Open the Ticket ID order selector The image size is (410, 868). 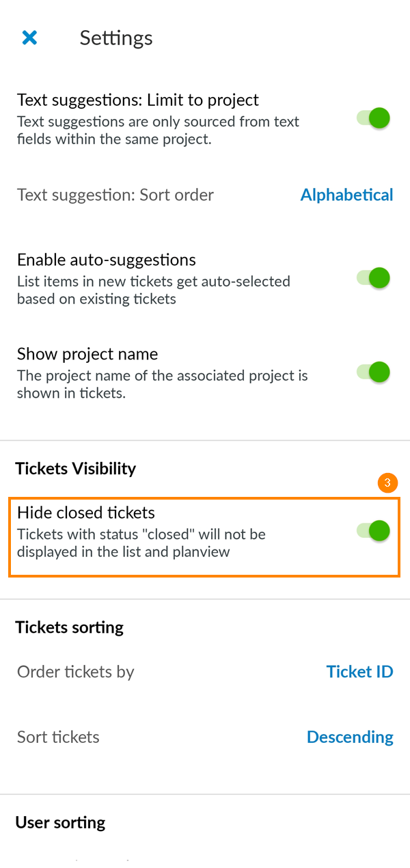[359, 672]
